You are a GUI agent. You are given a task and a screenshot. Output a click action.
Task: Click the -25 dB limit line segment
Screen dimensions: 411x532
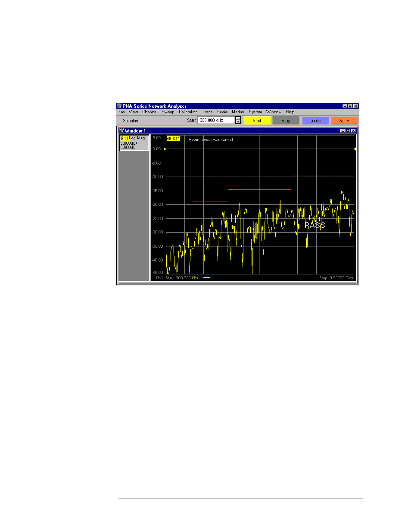pyautogui.click(x=179, y=220)
